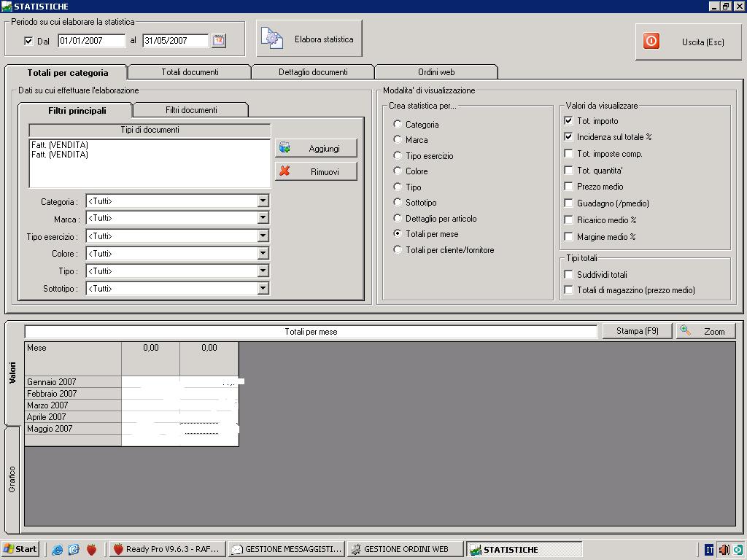Image resolution: width=747 pixels, height=560 pixels.
Task: Check Suddividi totali option
Action: click(x=568, y=274)
